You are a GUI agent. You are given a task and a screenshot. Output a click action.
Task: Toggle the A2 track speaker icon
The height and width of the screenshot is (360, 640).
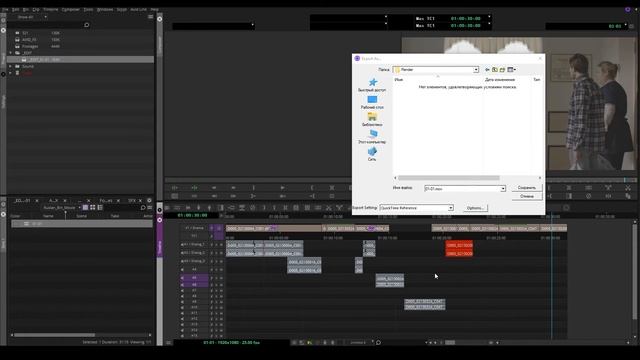pos(182,253)
